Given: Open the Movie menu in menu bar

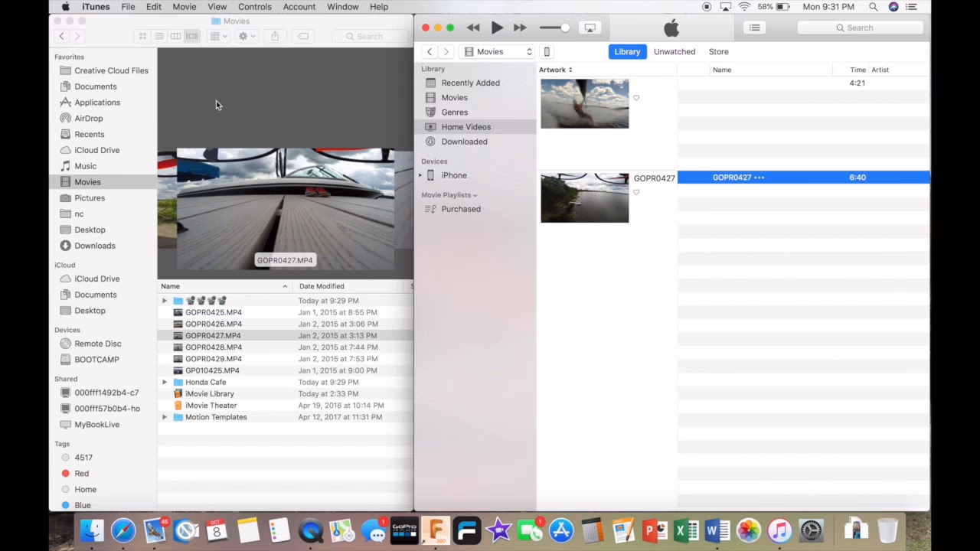Looking at the screenshot, I should (x=185, y=7).
